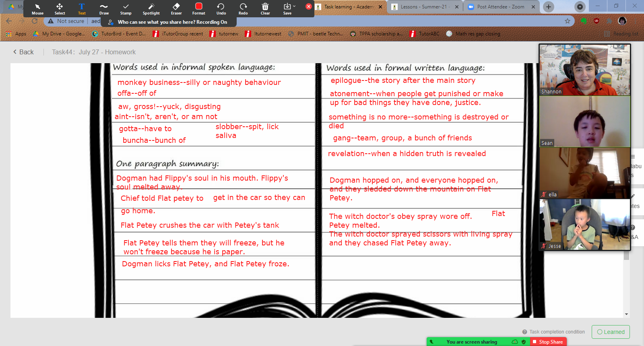Clear all annotations with trash icon
The height and width of the screenshot is (346, 644).
(265, 9)
